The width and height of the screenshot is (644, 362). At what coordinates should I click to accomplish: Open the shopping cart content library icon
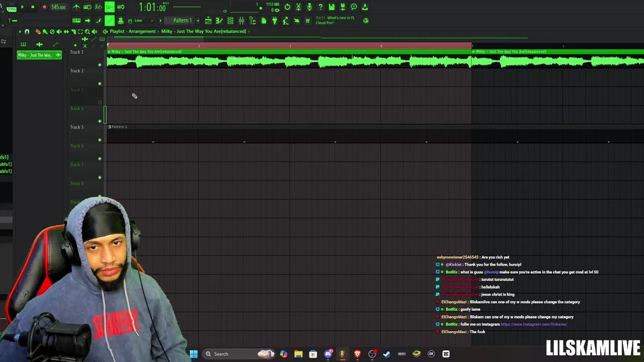[307, 21]
